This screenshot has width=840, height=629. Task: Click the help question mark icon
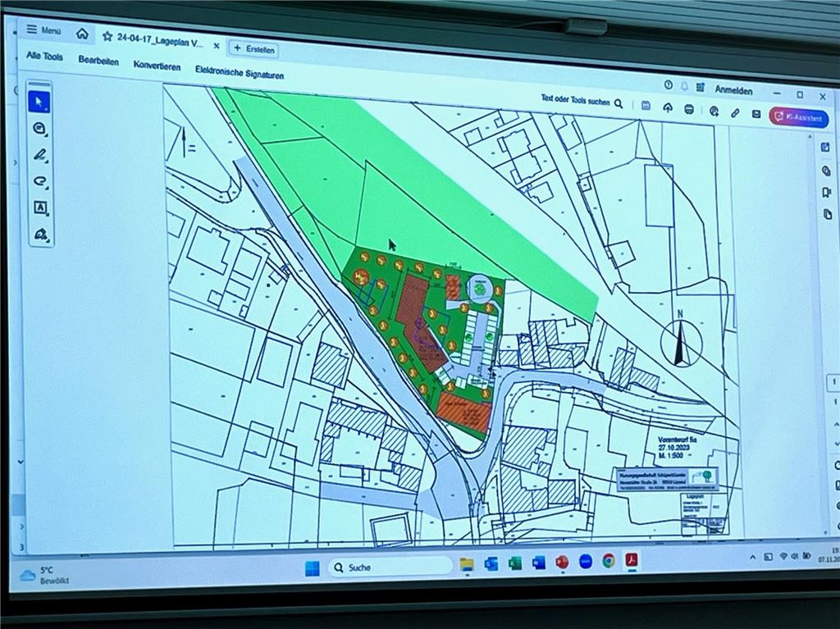click(668, 84)
